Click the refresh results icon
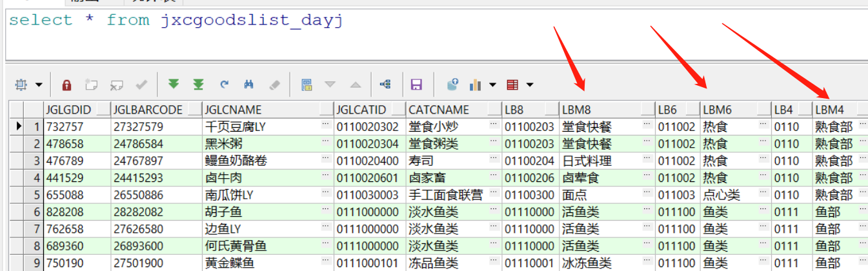This screenshot has height=271, width=868. click(x=224, y=85)
